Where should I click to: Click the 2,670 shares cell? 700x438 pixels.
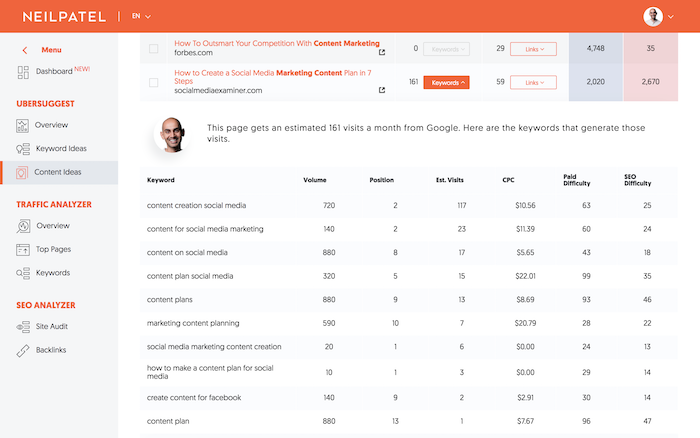(650, 82)
